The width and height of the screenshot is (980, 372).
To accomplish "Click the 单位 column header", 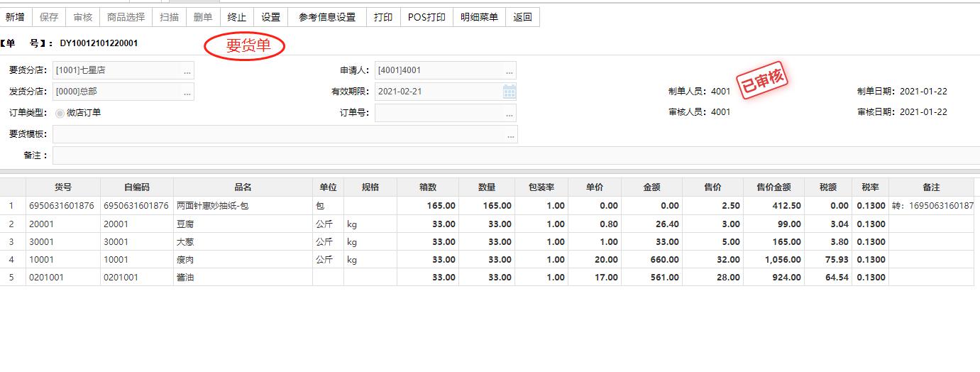I will pos(328,187).
